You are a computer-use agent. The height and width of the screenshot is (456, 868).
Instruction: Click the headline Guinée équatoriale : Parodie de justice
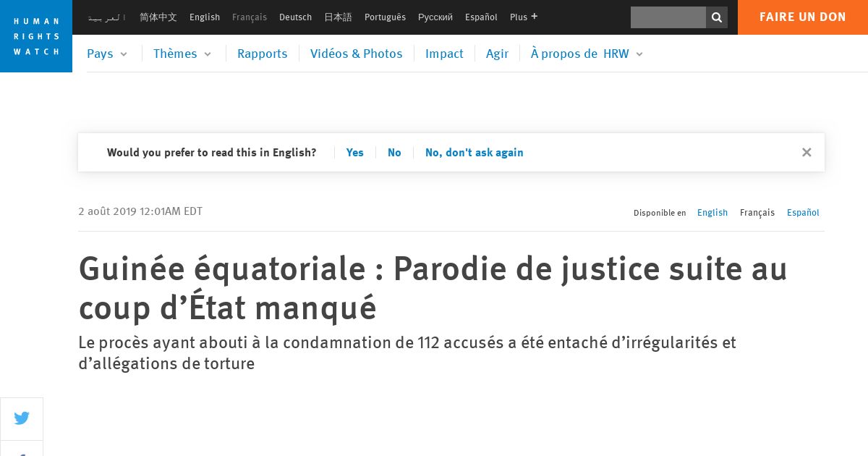click(x=433, y=288)
